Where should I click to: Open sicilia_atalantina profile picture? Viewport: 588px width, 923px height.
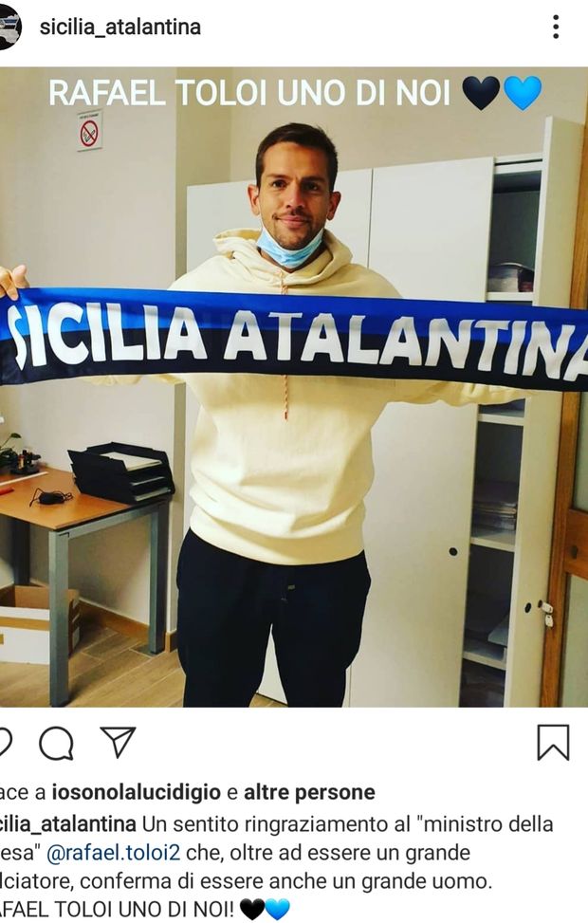[x=10, y=28]
